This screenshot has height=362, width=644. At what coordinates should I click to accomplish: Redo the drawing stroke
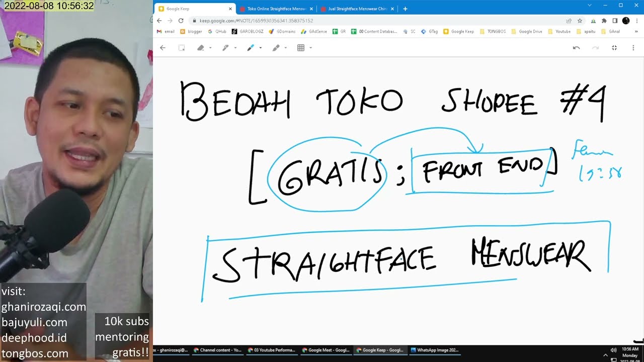click(x=595, y=48)
